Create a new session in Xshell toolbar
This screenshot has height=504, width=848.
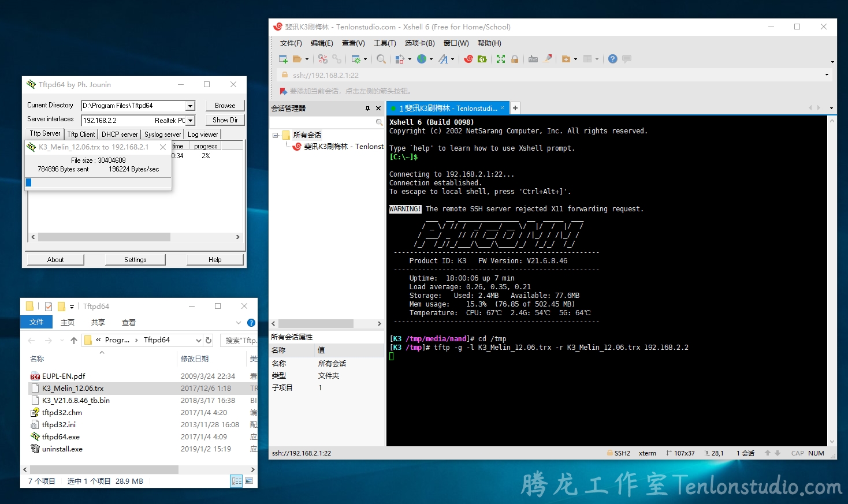click(283, 59)
